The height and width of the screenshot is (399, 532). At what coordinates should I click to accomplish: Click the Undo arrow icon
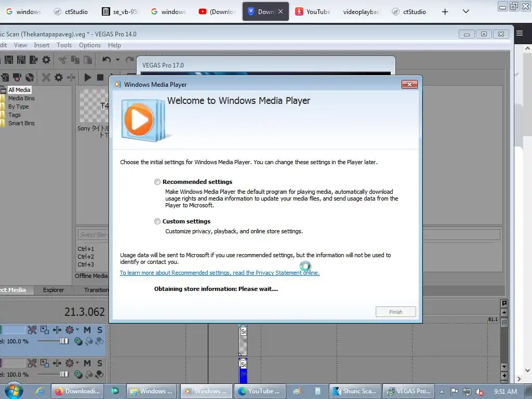pyautogui.click(x=107, y=60)
